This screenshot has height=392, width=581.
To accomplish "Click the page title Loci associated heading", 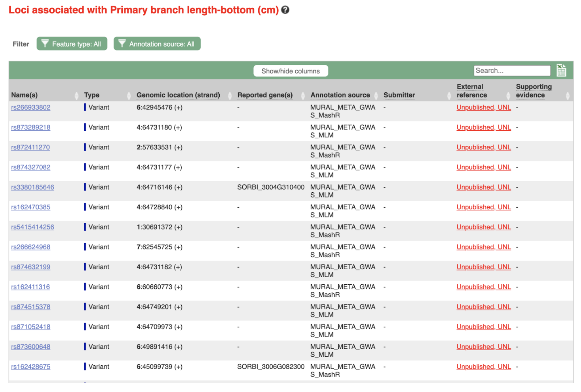I will pos(144,10).
